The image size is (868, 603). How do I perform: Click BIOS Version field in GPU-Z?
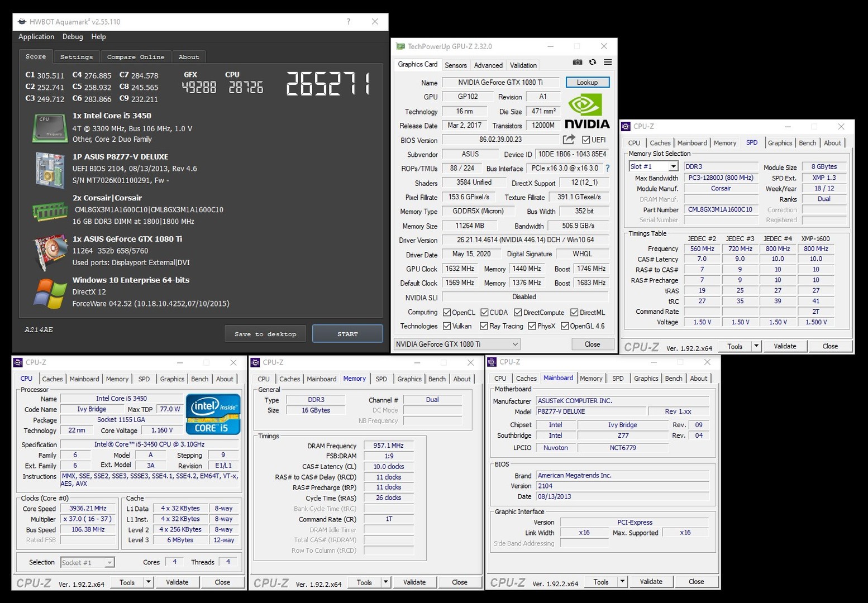[500, 140]
